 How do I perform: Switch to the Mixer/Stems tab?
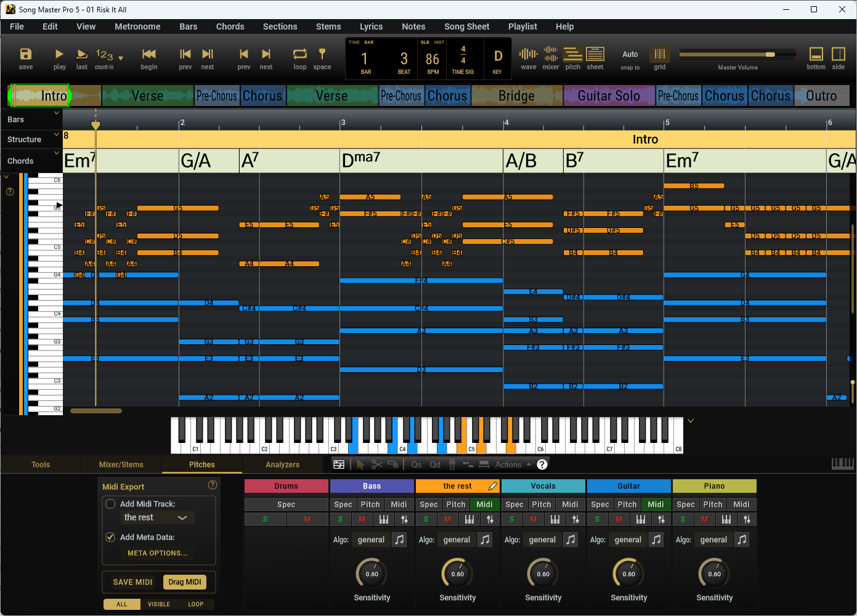coord(121,464)
